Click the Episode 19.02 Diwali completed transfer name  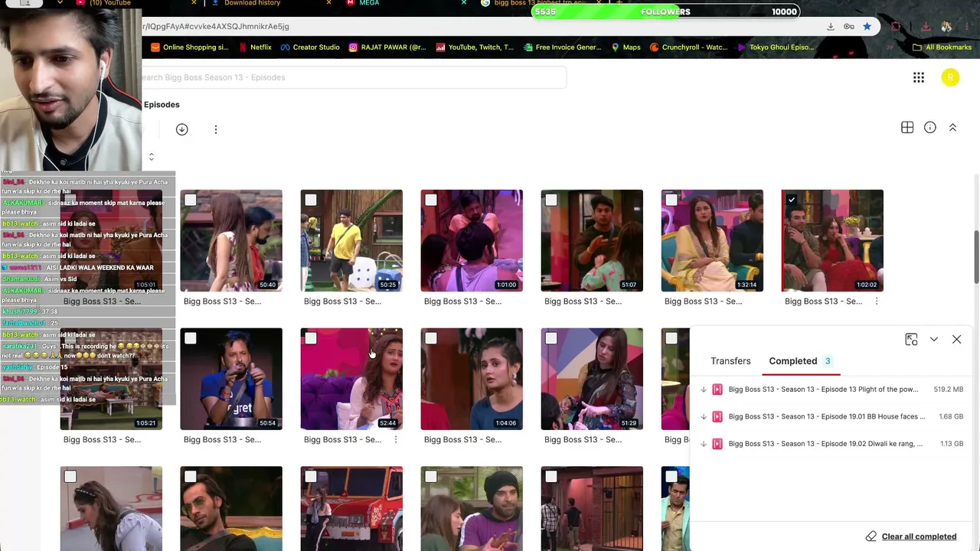pyautogui.click(x=825, y=444)
